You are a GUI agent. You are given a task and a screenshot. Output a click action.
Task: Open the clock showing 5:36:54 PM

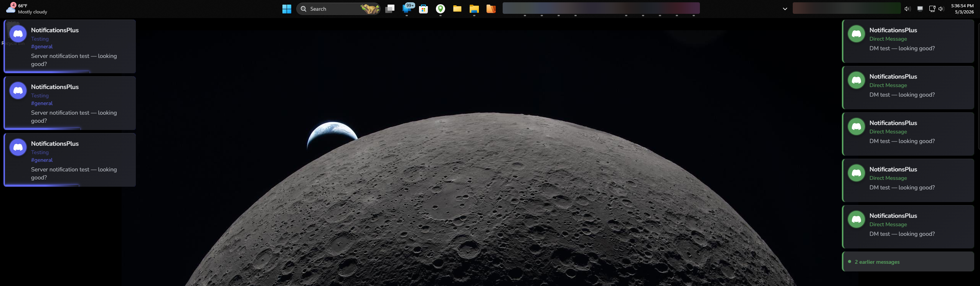click(962, 9)
